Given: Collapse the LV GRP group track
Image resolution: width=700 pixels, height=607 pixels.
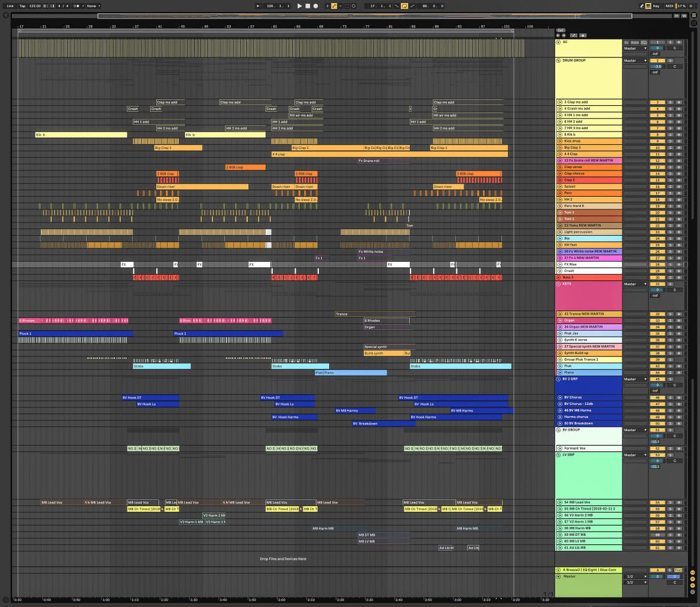Looking at the screenshot, I should [558, 455].
